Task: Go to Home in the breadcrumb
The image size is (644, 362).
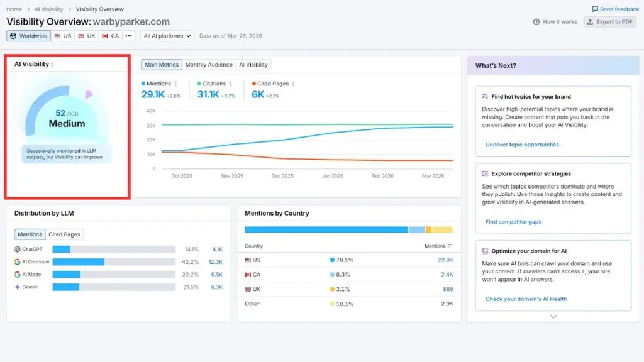Action: (14, 9)
